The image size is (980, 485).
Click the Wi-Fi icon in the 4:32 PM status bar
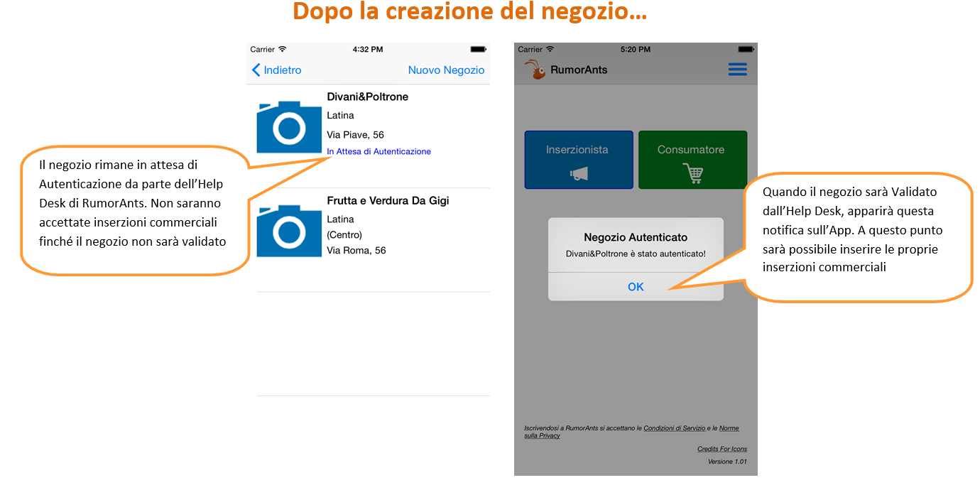pyautogui.click(x=282, y=49)
